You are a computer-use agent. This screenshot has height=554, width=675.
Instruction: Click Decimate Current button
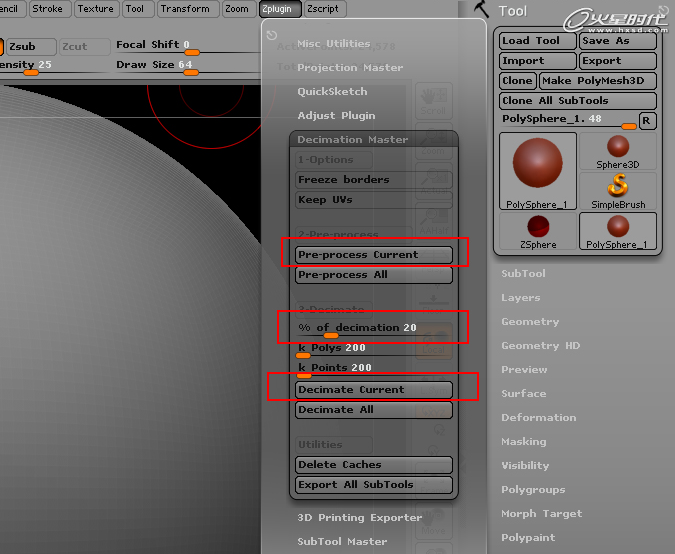374,390
